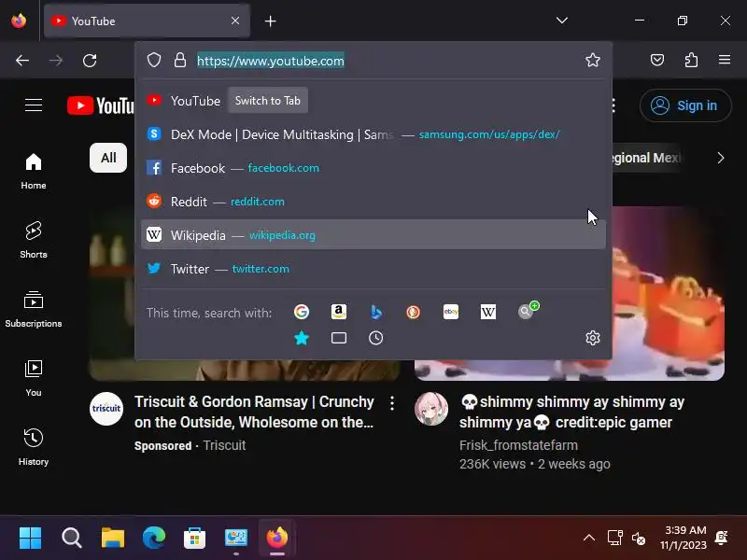Search with Google this time
The height and width of the screenshot is (560, 747).
click(301, 312)
